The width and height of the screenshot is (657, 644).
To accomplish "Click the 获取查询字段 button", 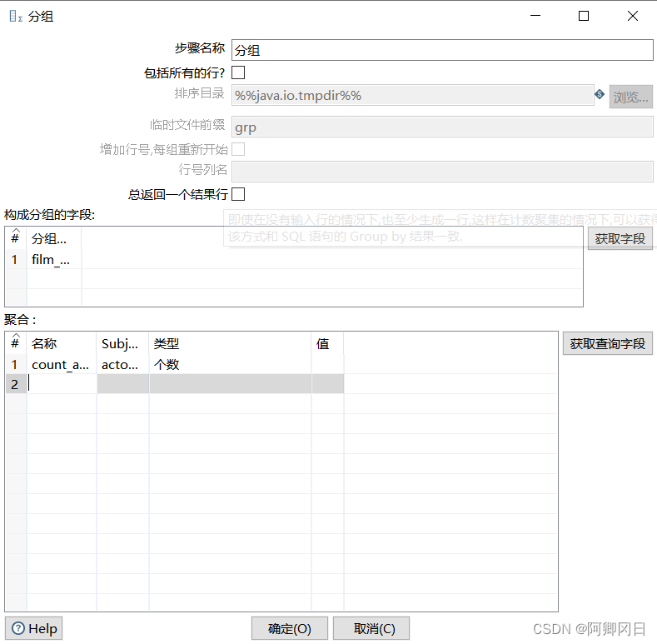I will click(x=607, y=343).
